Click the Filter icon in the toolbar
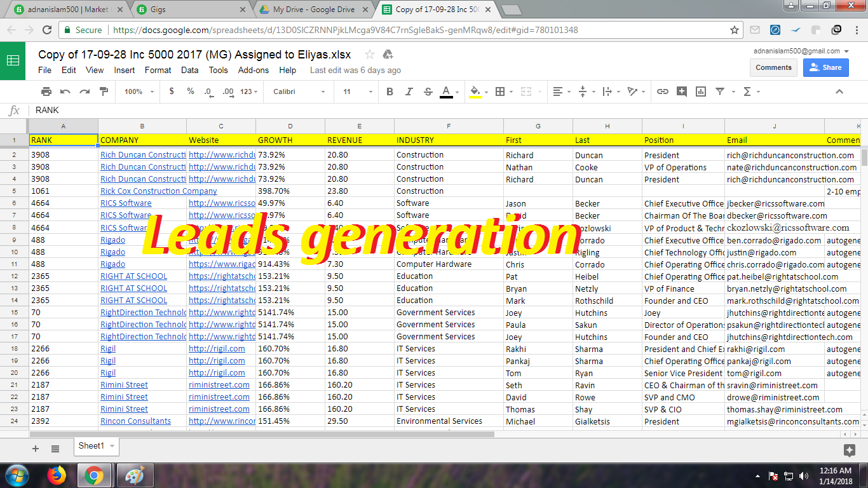Screen dimensions: 868x488 (x=719, y=91)
